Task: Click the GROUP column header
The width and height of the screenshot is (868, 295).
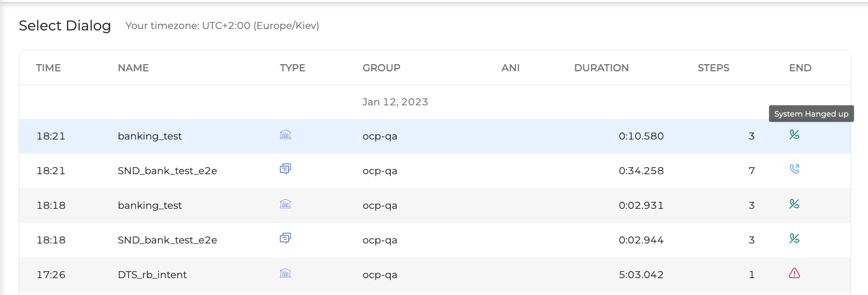Action: tap(381, 68)
